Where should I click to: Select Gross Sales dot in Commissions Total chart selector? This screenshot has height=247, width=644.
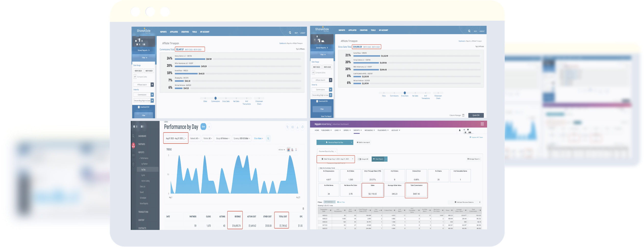[x=226, y=98]
